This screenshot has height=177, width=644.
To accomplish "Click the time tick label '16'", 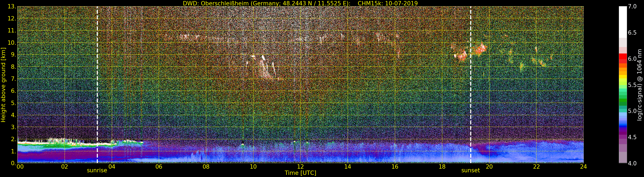I will (395, 166).
